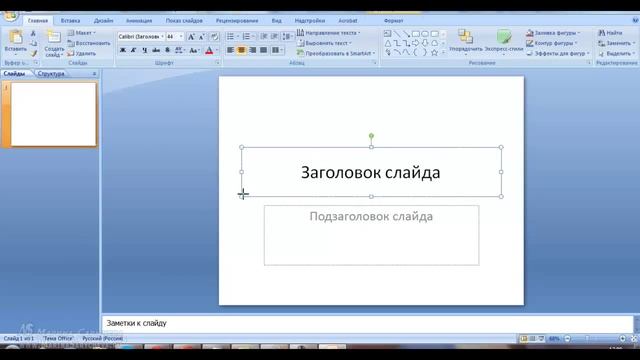
Task: Click Reset (Восстановить) slide button
Action: tap(89, 43)
